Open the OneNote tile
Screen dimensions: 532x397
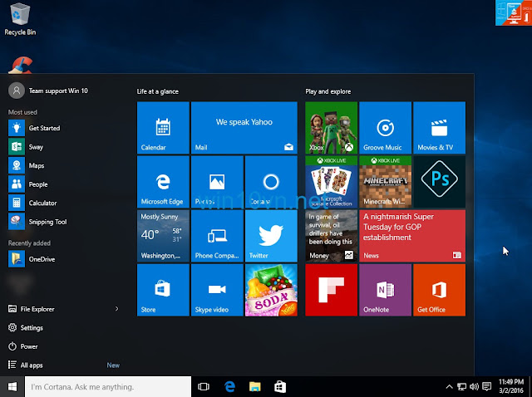385,290
